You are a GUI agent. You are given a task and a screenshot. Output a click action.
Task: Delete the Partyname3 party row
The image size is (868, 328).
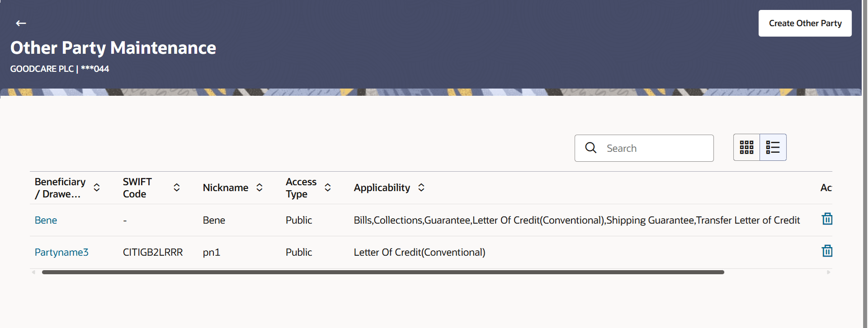pos(827,251)
